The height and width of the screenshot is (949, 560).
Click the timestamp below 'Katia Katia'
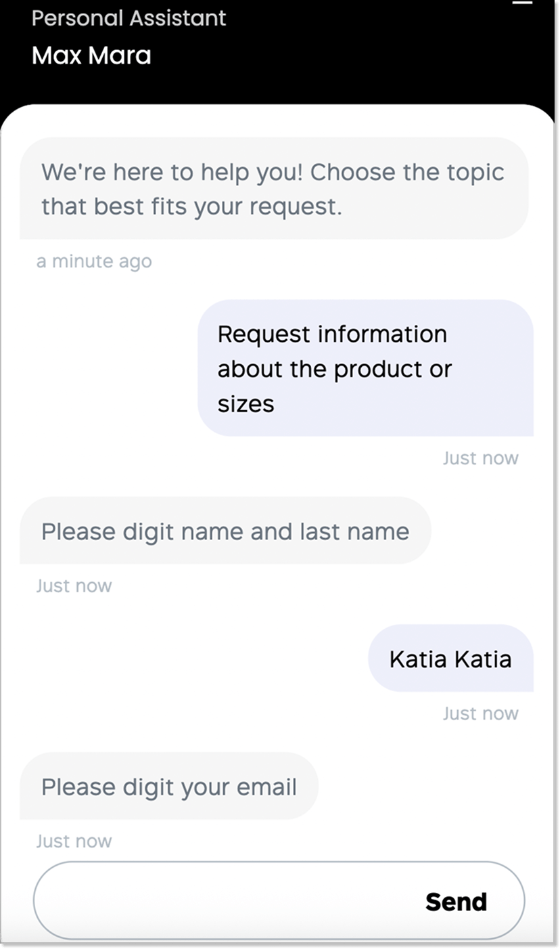click(x=481, y=713)
